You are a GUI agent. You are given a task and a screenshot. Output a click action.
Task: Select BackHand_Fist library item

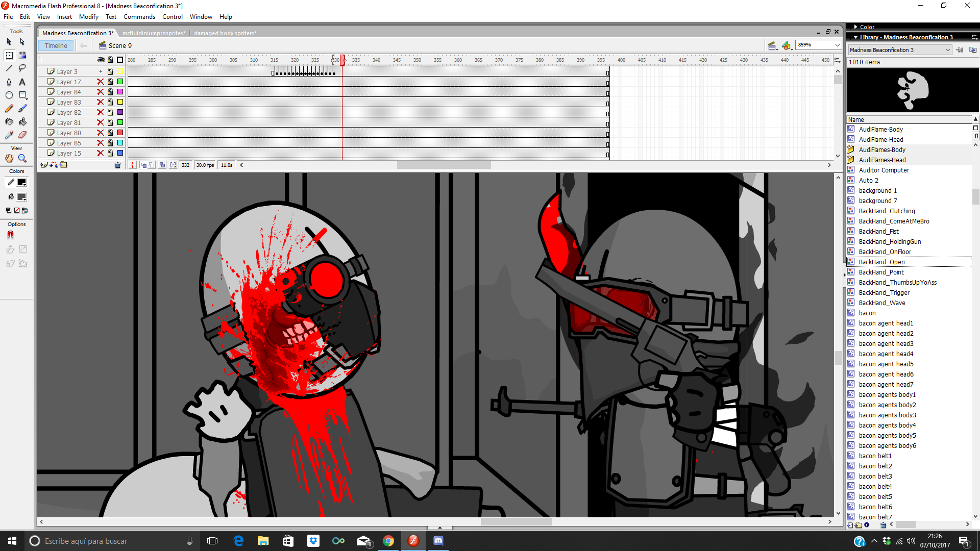coord(878,231)
